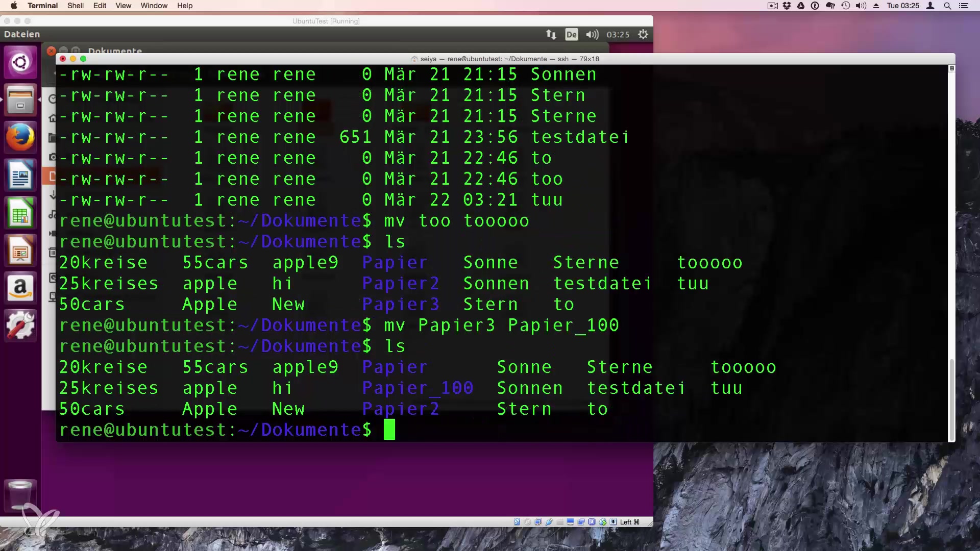The image size is (980, 551).
Task: Toggle Ubuntu network connection indicator
Action: (x=551, y=34)
